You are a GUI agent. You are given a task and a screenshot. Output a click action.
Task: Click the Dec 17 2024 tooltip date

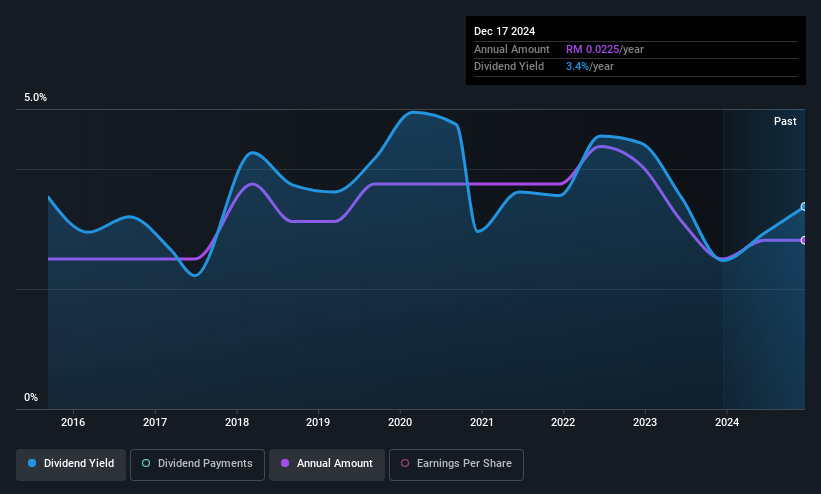pos(504,31)
